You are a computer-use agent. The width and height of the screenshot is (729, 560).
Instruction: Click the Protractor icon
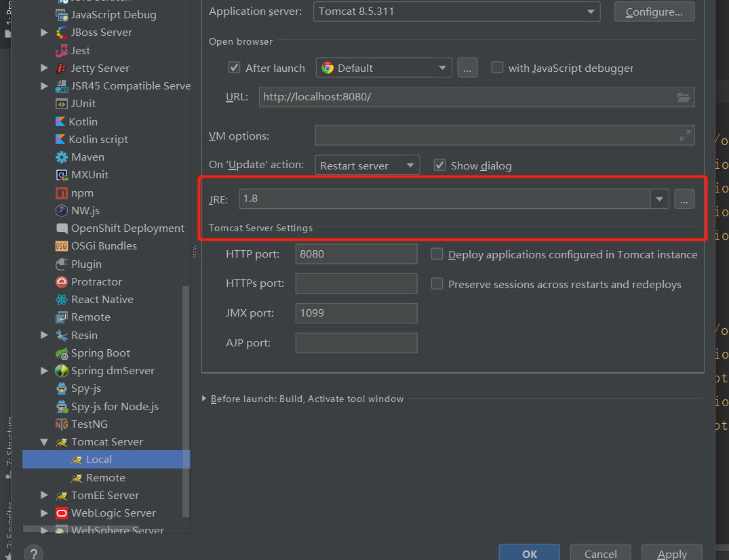(61, 281)
